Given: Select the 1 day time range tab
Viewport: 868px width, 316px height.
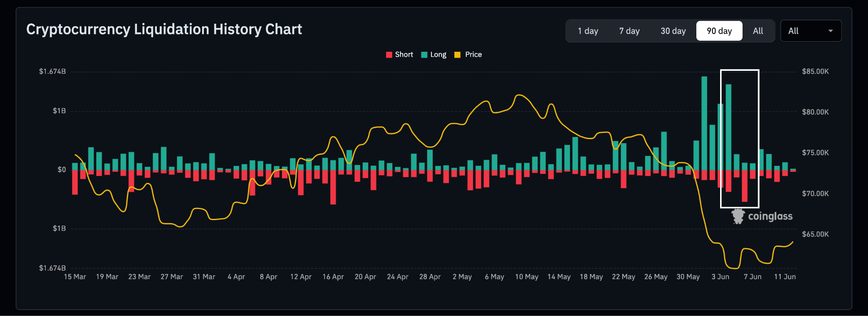Looking at the screenshot, I should click(588, 31).
